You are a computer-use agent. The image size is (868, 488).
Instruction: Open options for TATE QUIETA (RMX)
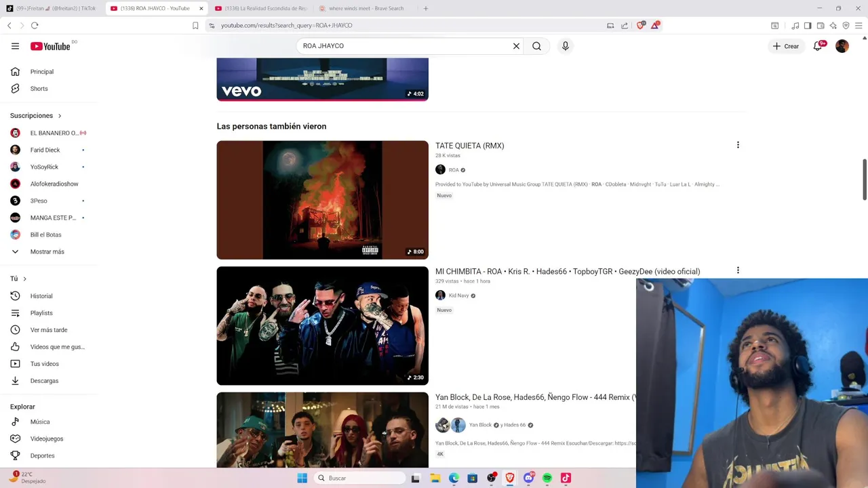pos(738,145)
